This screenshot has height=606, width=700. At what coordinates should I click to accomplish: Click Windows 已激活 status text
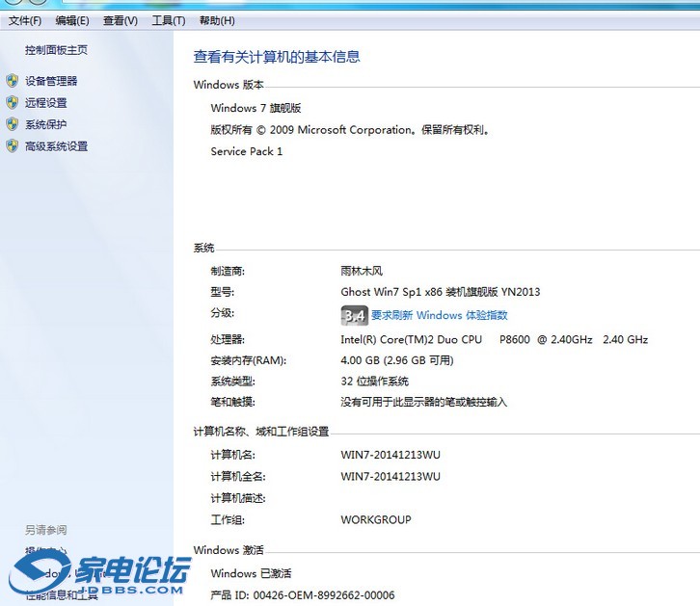(x=251, y=573)
